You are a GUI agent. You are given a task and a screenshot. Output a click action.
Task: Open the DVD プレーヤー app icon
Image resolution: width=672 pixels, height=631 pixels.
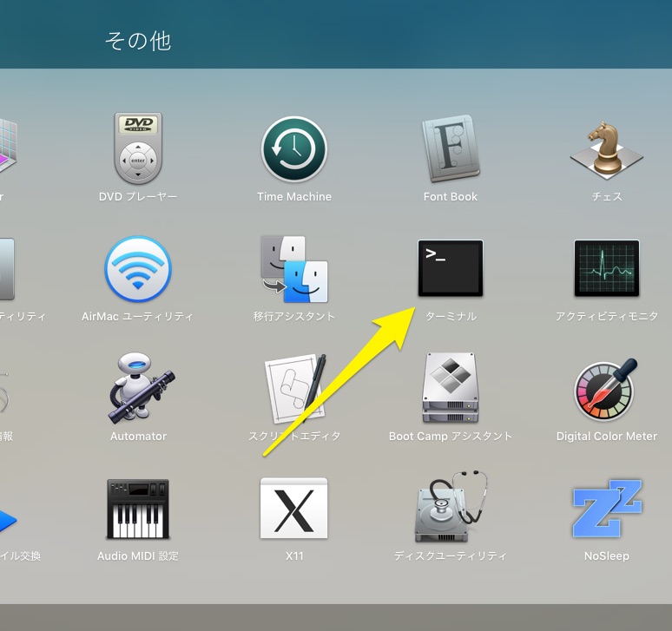click(138, 148)
